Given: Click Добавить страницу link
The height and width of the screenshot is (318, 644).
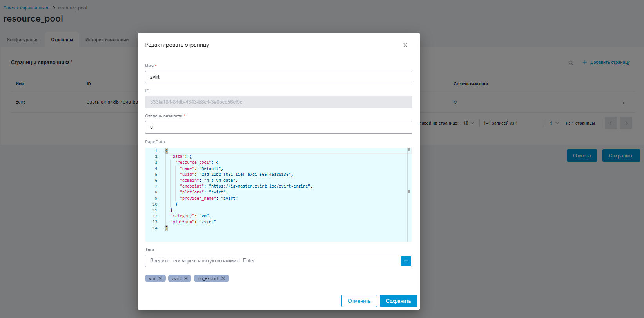Looking at the screenshot, I should tap(606, 63).
